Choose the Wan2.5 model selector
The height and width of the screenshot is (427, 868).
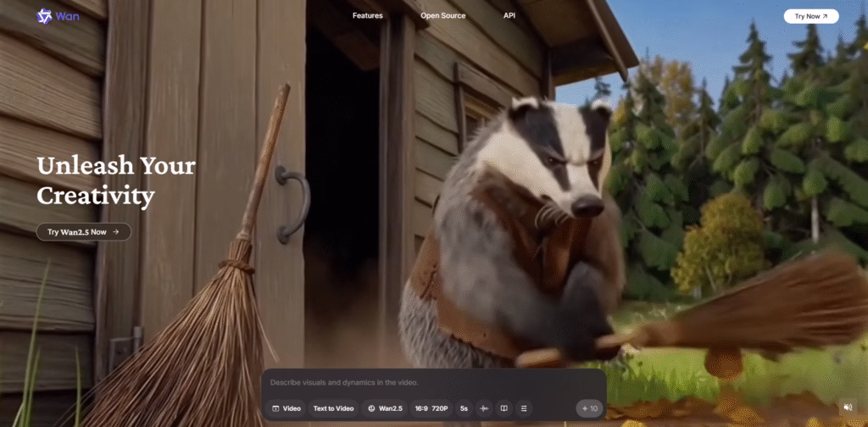[x=385, y=408]
